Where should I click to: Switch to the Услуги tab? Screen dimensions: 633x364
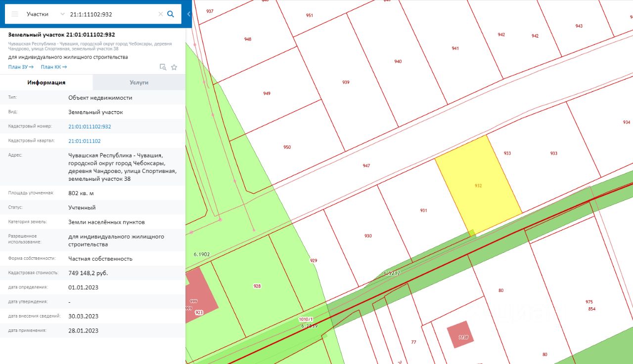[x=139, y=82]
